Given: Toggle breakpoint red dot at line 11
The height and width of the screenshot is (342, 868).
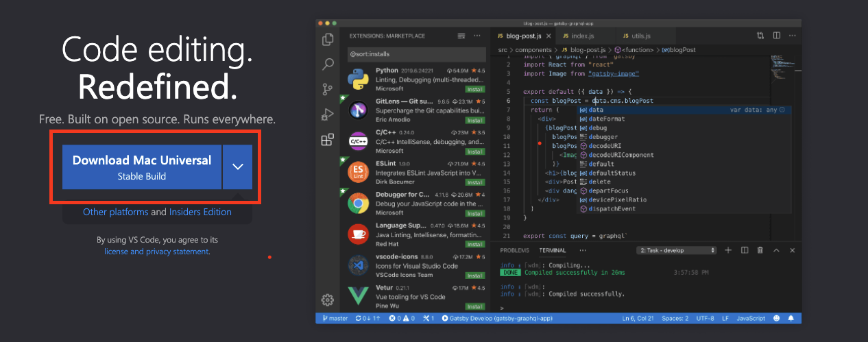Looking at the screenshot, I should click(540, 145).
